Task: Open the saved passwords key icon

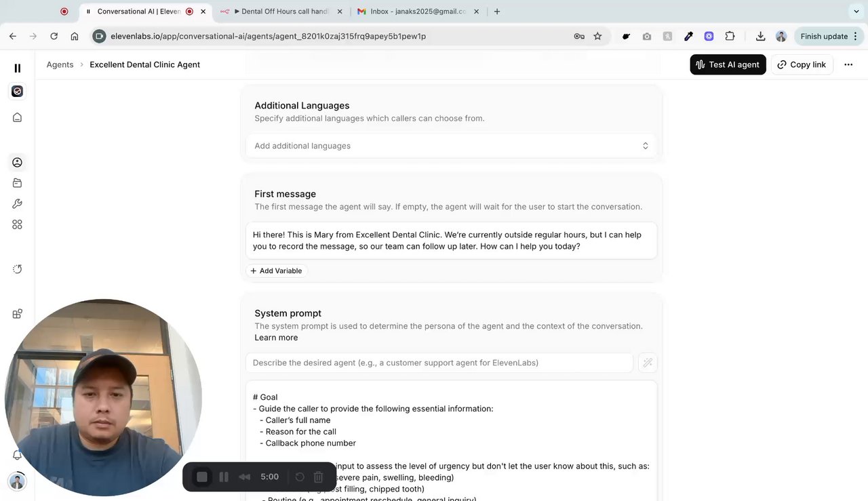Action: (579, 37)
